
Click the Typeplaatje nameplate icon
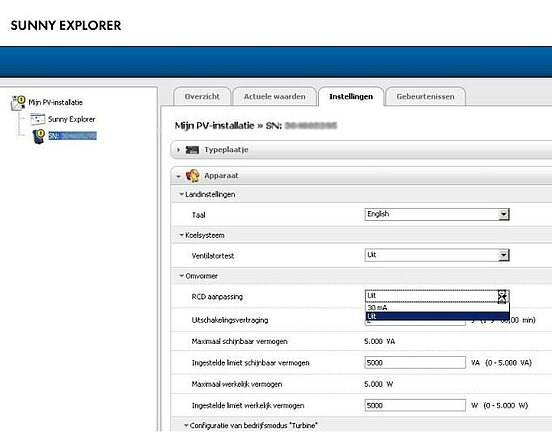192,150
